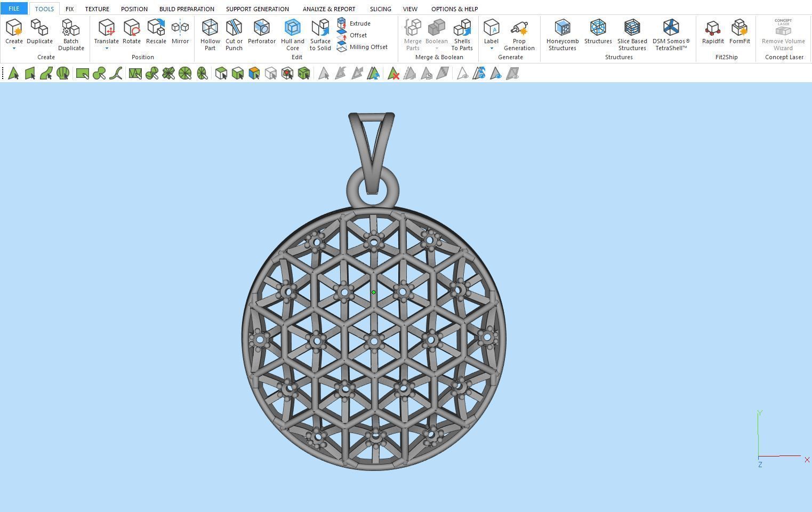Click the Milling Offset command
Image resolution: width=812 pixels, height=512 pixels.
(363, 47)
